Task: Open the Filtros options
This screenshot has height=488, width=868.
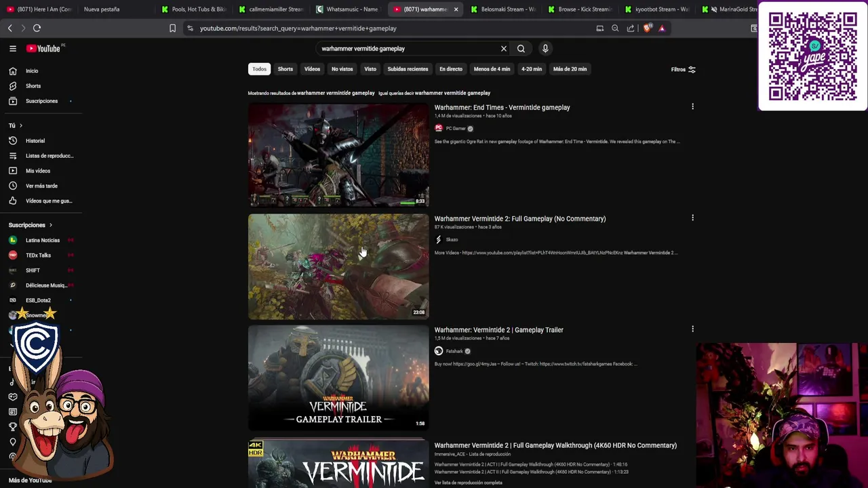Action: (x=683, y=69)
